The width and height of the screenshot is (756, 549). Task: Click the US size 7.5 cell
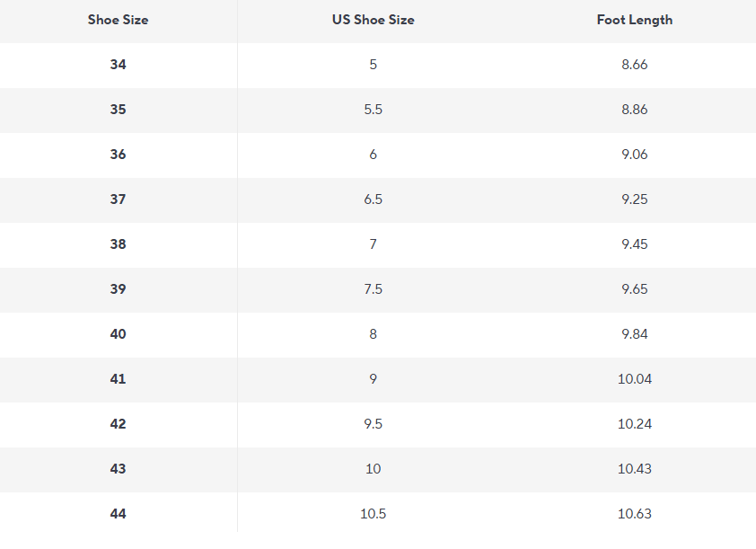374,289
